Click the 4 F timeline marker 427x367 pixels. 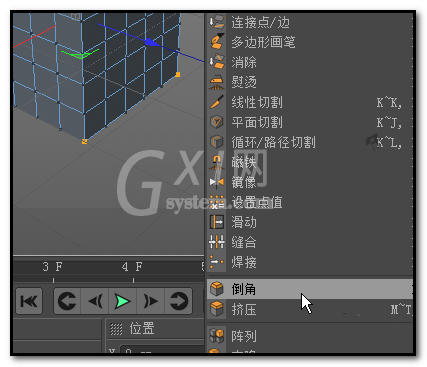coord(132,266)
